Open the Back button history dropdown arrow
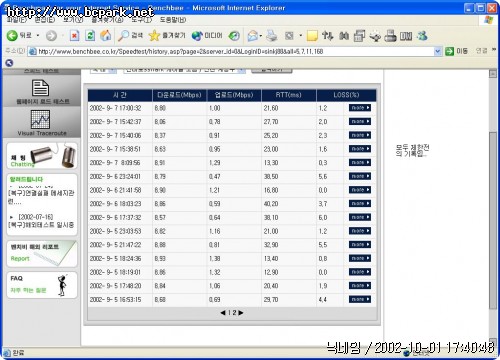500x360 pixels. pos(38,35)
